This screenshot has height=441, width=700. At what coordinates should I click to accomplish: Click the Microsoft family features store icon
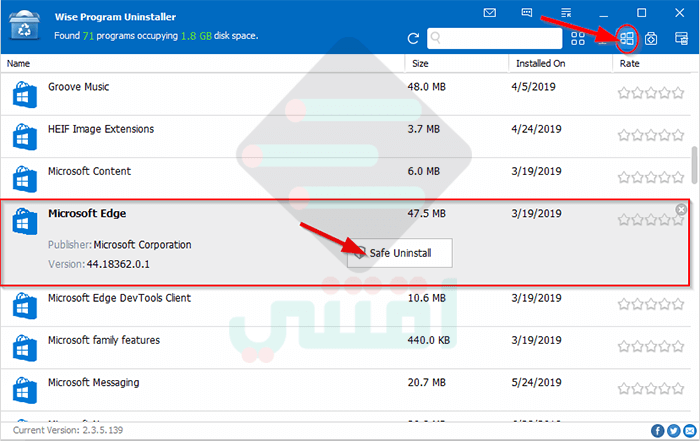tap(25, 348)
